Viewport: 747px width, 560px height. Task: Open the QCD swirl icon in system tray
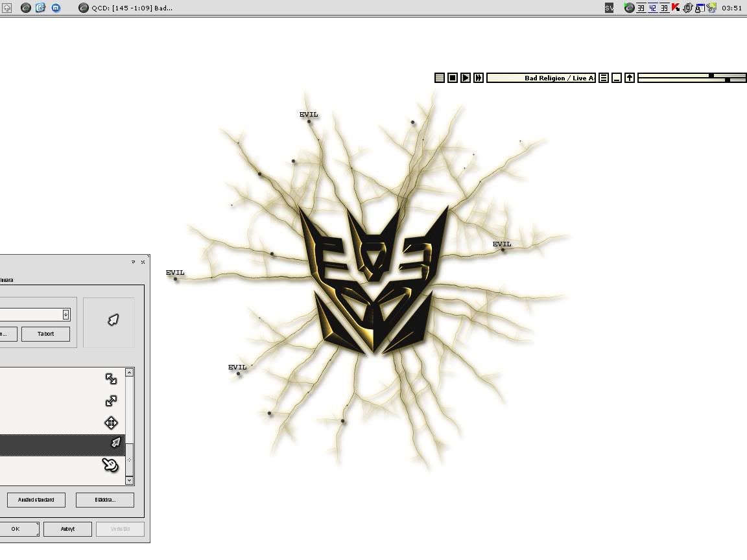pyautogui.click(x=629, y=8)
